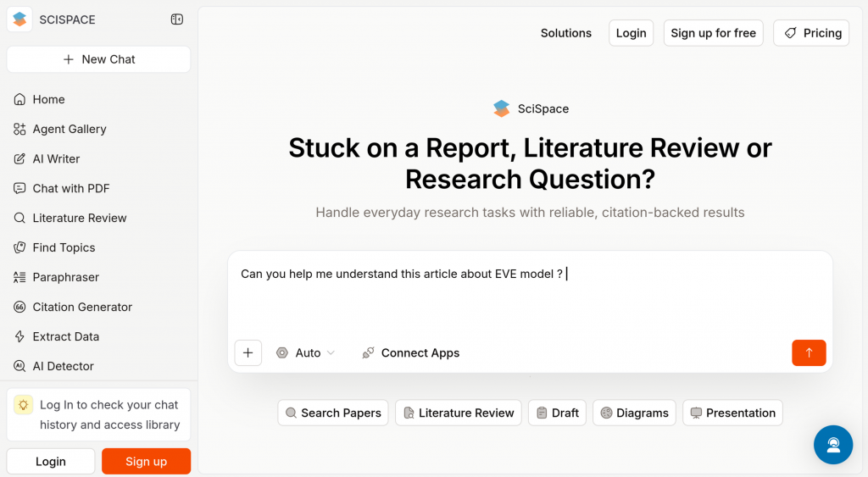
Task: Click the Find Topics icon
Action: 19,247
